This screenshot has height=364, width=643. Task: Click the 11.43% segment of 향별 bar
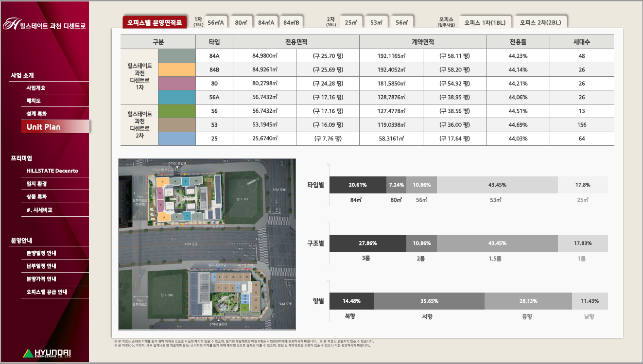click(590, 301)
